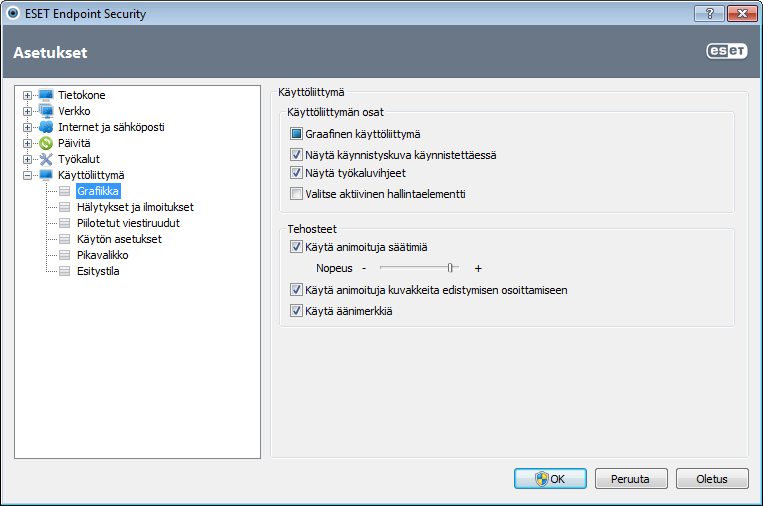The width and height of the screenshot is (763, 506).
Task: Select Käyttöliittymä in the settings tree
Action: click(91, 175)
